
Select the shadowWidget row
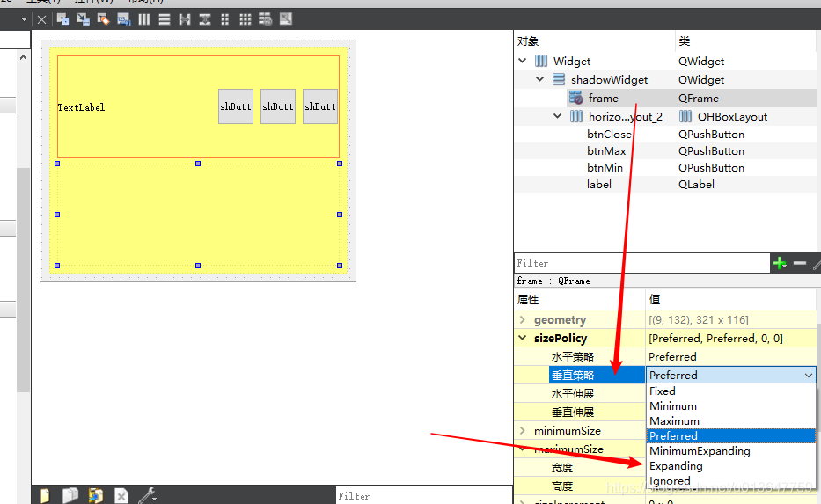665,79
